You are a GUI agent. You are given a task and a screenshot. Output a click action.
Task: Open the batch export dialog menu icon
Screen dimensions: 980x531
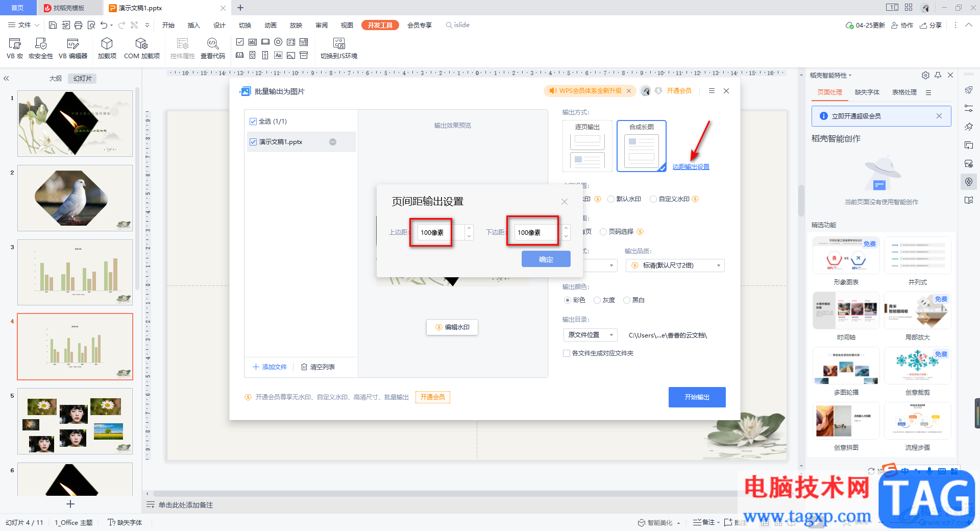712,91
